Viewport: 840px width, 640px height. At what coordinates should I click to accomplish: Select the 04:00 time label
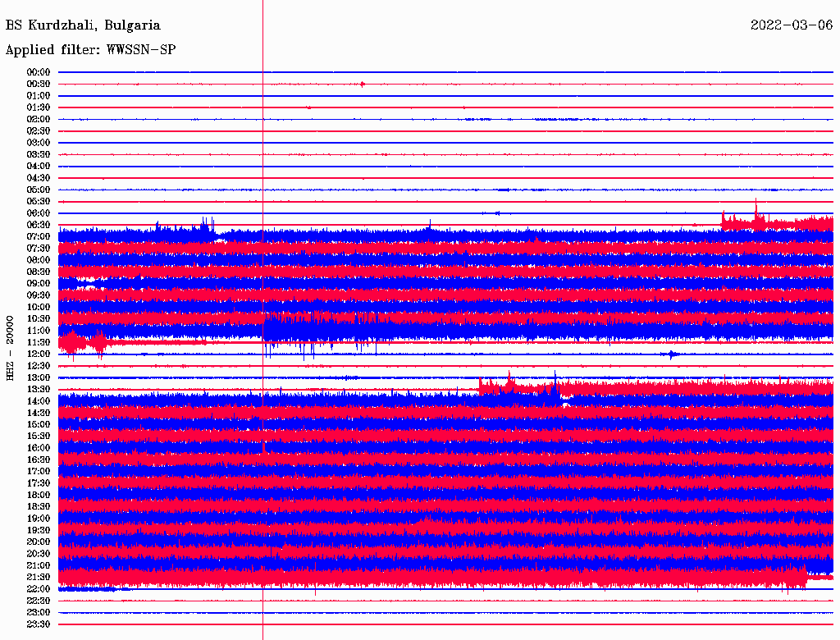click(39, 167)
